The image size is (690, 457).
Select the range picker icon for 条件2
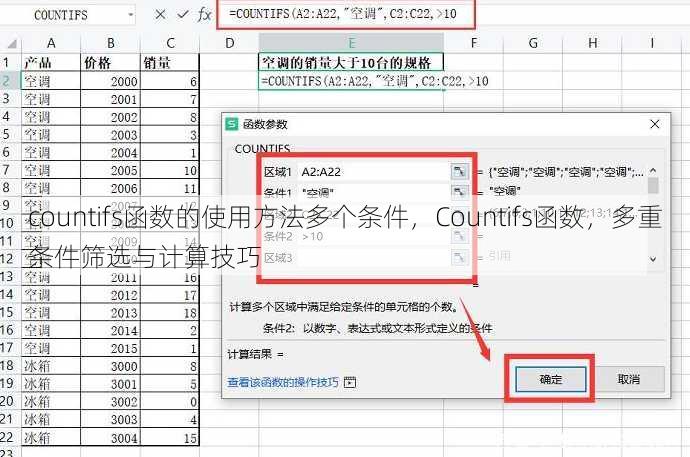click(x=459, y=236)
